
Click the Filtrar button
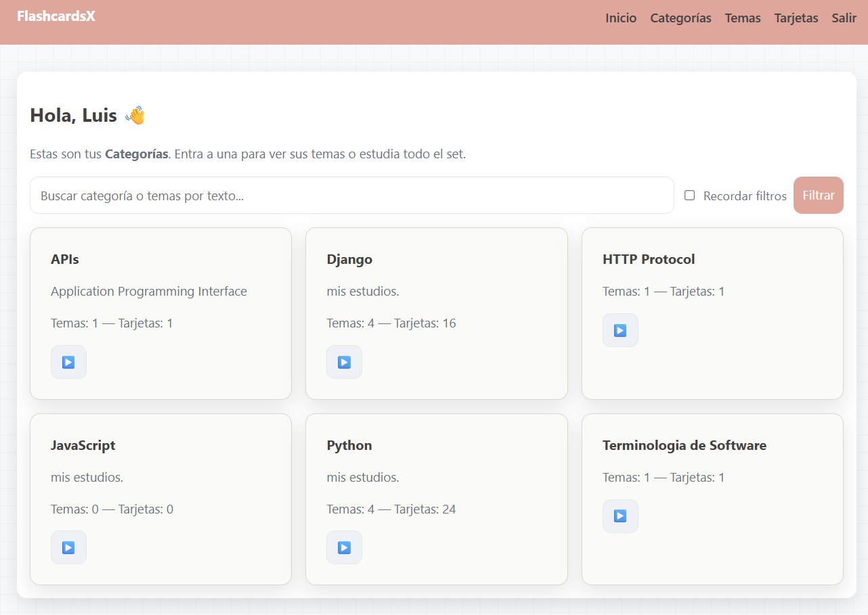(x=818, y=195)
